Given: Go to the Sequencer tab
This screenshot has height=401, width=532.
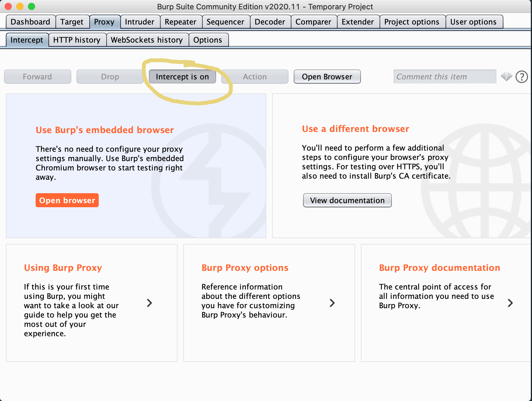Looking at the screenshot, I should pos(225,22).
